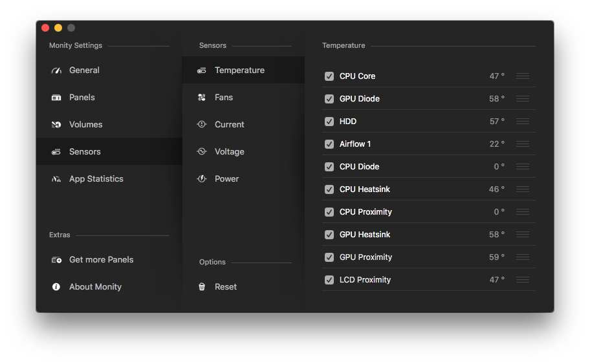
Task: Disable the GPU Diode sensor checkbox
Action: coord(329,99)
